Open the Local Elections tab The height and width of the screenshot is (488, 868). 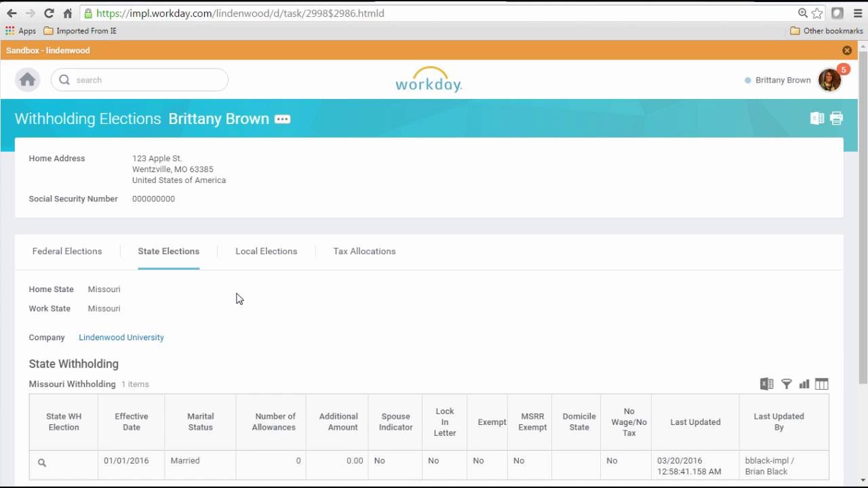(266, 251)
